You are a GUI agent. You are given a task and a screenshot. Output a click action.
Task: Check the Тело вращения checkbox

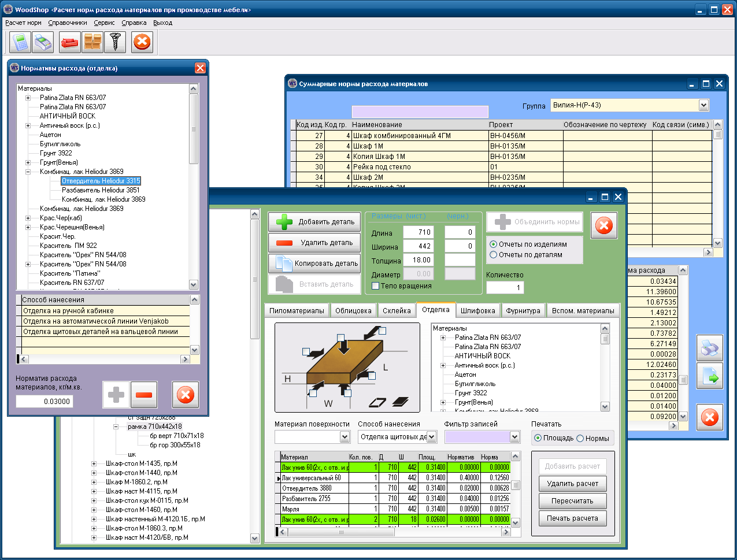click(375, 286)
